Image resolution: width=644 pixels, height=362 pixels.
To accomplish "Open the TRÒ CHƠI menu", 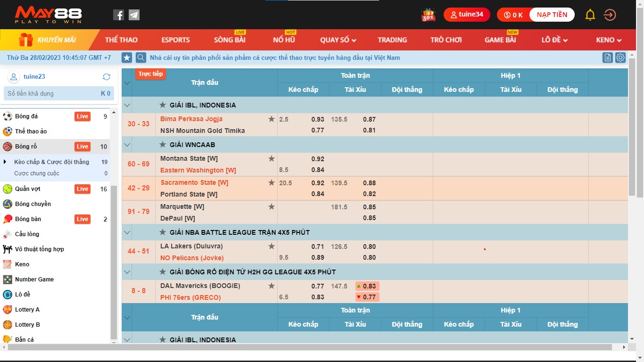I will click(x=446, y=40).
